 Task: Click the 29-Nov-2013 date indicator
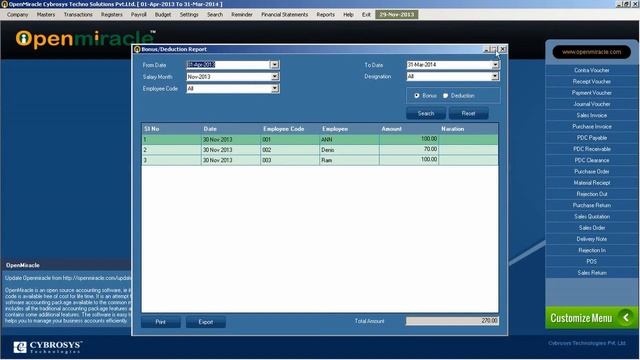[x=396, y=14]
